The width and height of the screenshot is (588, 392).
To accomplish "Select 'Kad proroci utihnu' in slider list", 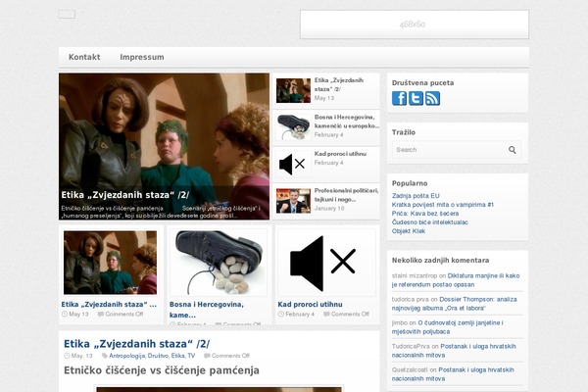I will coord(340,154).
